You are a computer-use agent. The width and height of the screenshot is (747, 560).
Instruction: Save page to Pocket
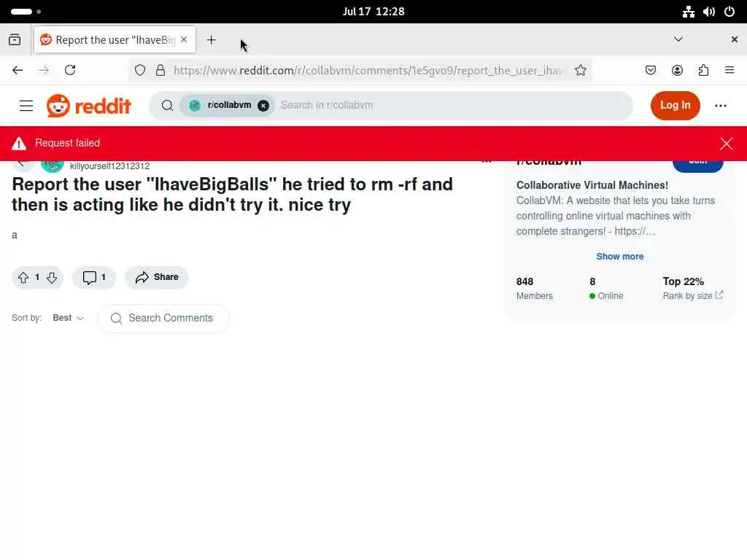pos(650,71)
